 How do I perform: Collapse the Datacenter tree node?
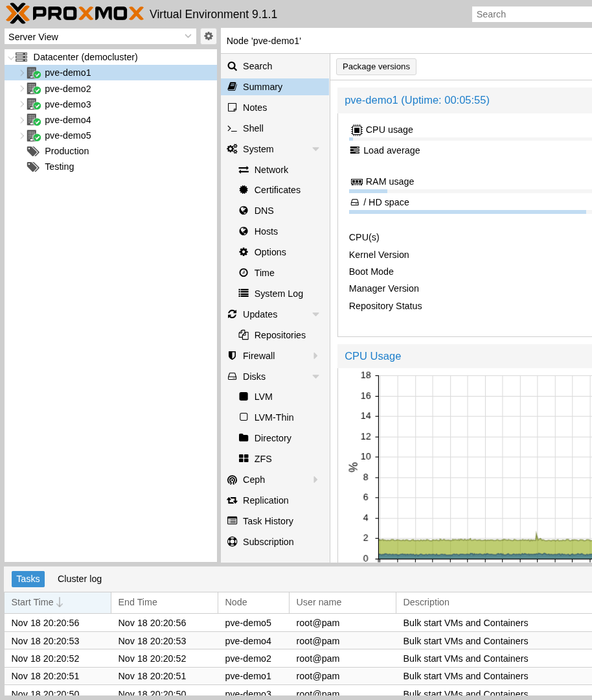[x=9, y=57]
